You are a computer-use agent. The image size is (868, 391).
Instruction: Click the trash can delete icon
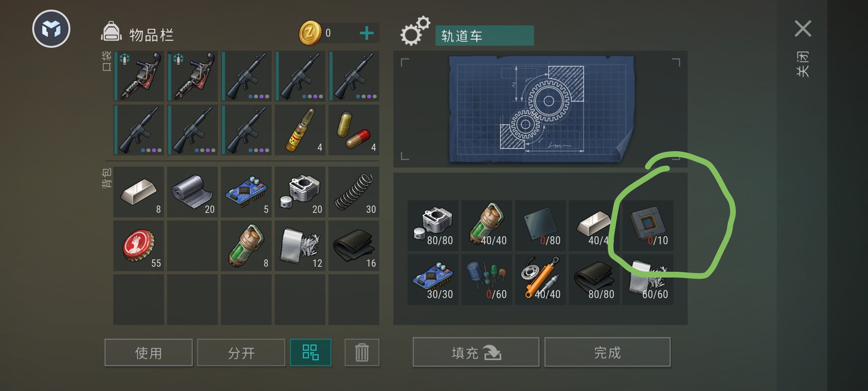coord(362,352)
